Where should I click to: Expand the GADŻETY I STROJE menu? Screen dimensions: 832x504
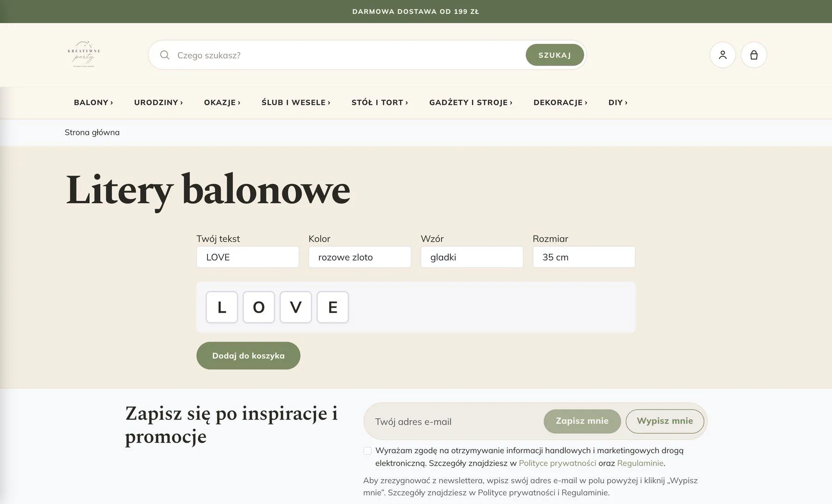[471, 103]
